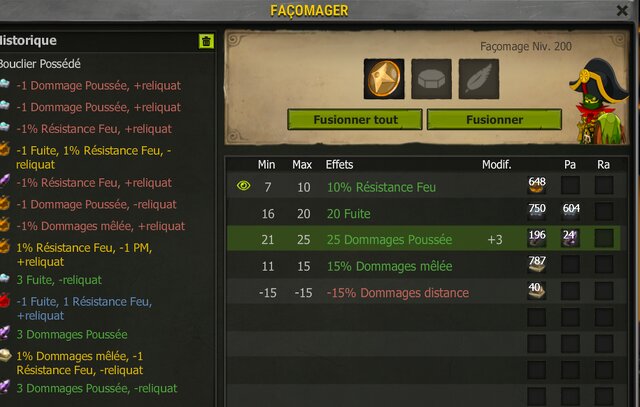Select the 3 Dommages Poussée history entry
The width and height of the screenshot is (640, 407).
72,334
